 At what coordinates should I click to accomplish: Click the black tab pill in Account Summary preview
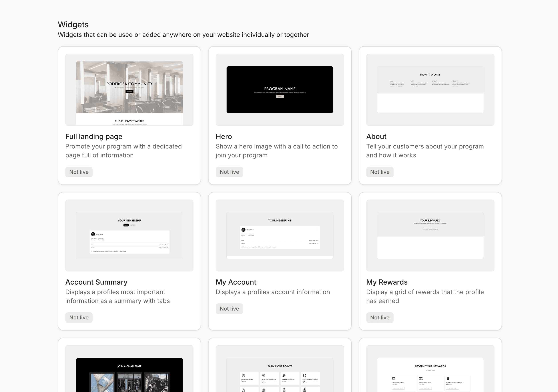tap(126, 225)
